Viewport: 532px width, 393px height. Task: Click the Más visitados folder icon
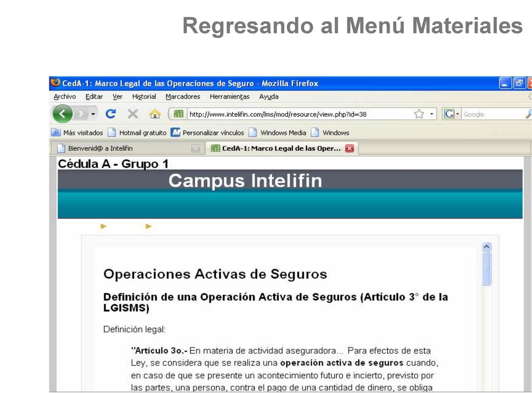pos(56,132)
